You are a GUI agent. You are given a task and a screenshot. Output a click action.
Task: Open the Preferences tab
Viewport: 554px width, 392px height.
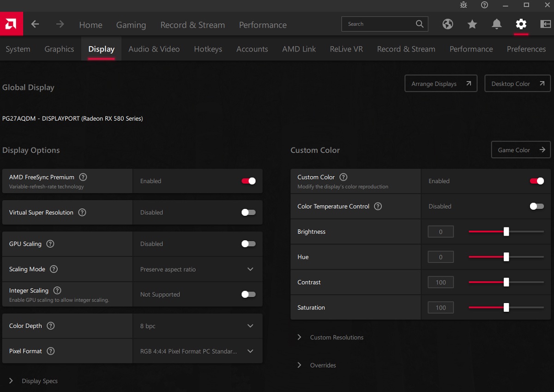point(526,49)
